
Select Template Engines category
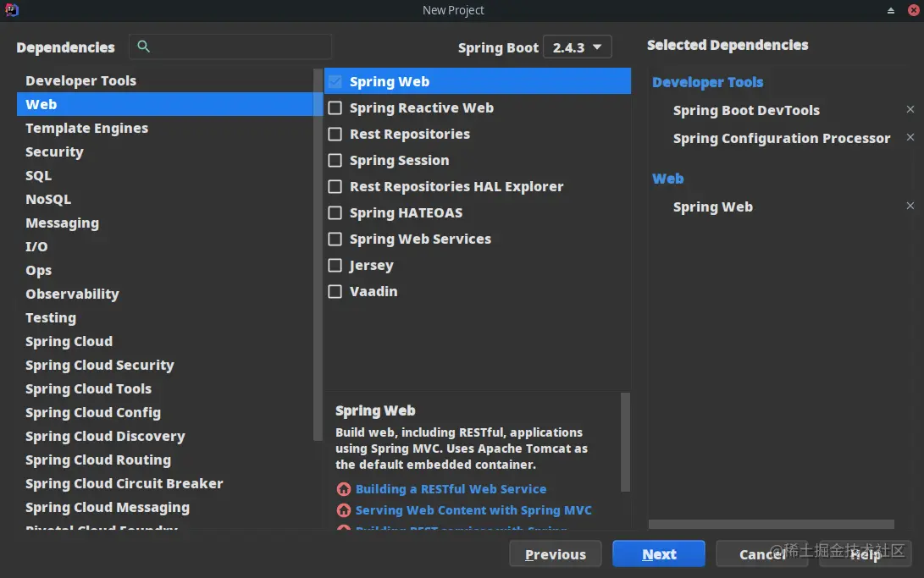[165, 128]
